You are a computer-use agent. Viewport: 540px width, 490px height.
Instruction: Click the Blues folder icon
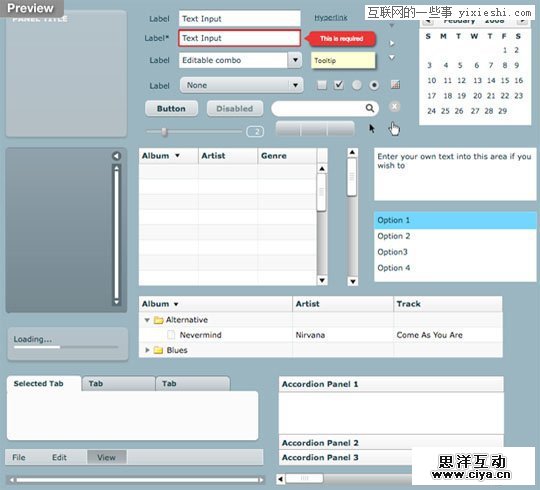(158, 351)
